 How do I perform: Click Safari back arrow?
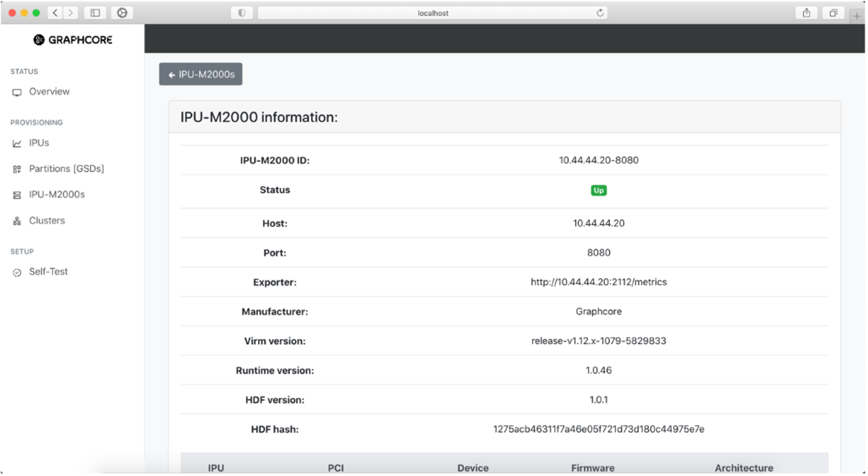(x=56, y=13)
